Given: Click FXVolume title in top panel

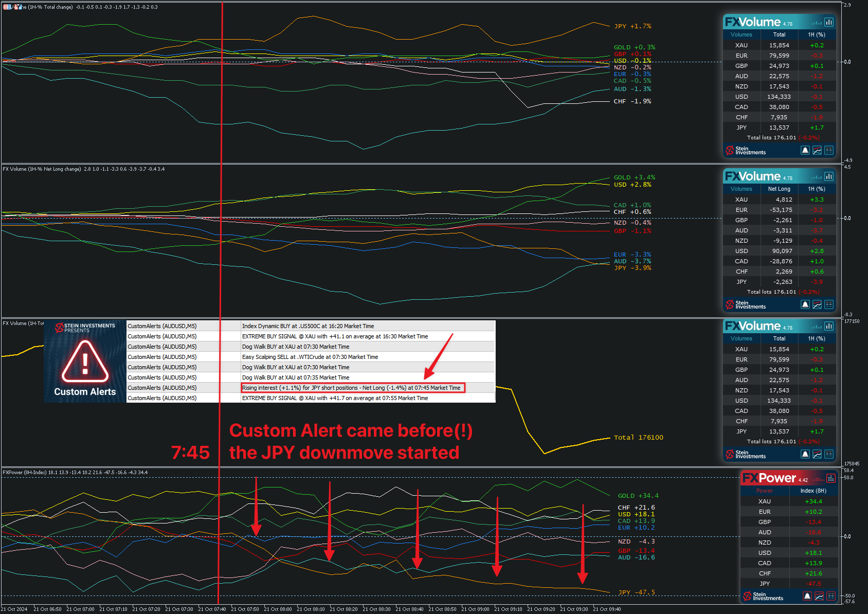Looking at the screenshot, I should pyautogui.click(x=753, y=22).
